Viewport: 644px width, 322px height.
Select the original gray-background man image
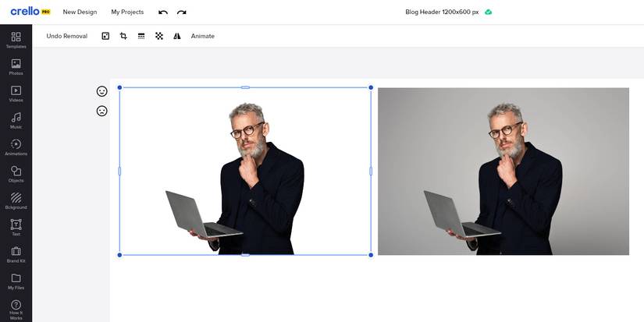[503, 171]
